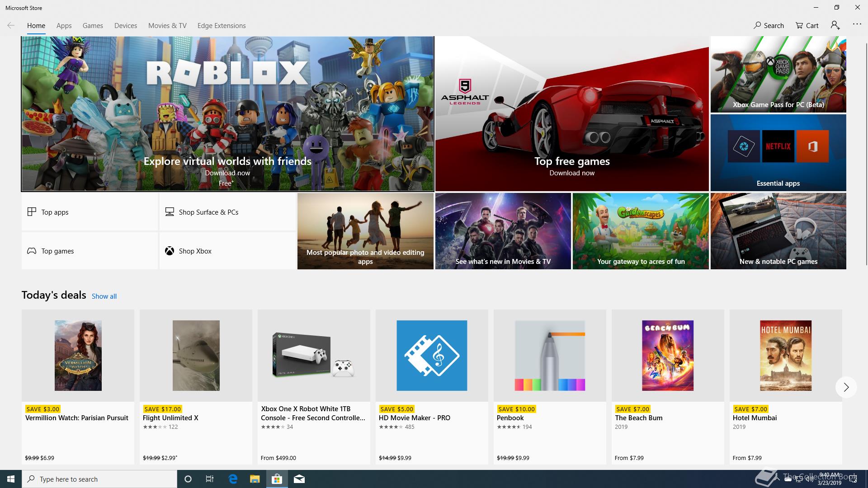Open the Edge Extensions tab
868x488 pixels.
coord(222,26)
